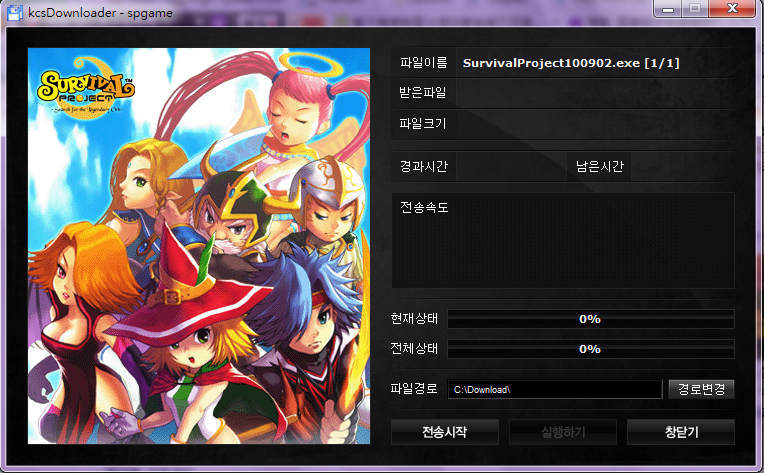Click the 전체상태 total progress bar

pos(591,349)
